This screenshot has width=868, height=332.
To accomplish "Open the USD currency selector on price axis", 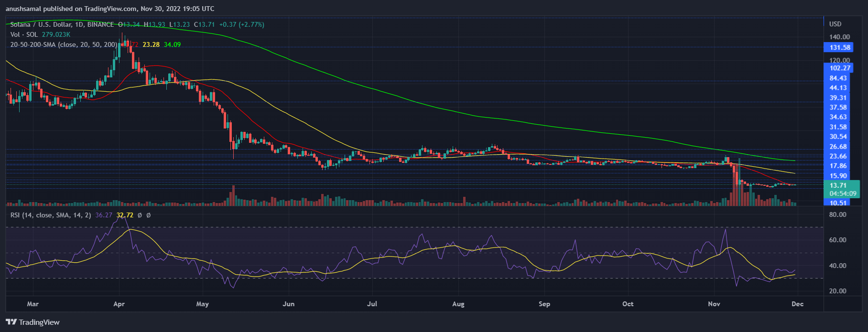I will [x=835, y=24].
